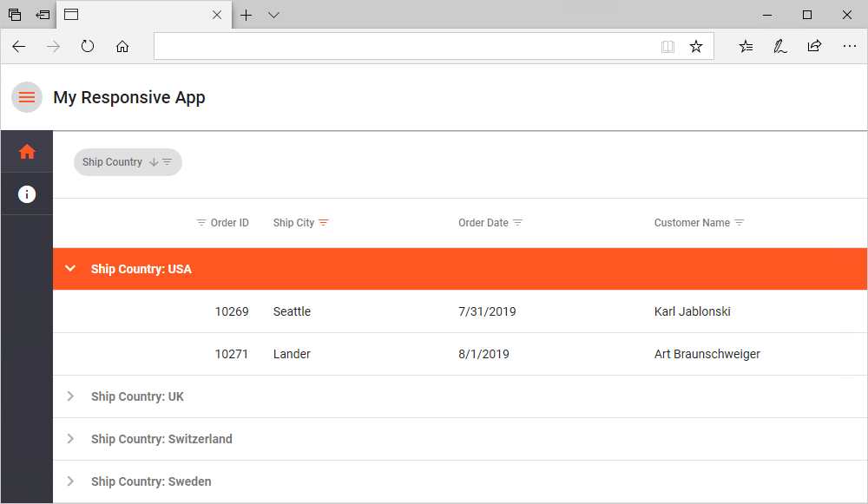
Task: Open the Customer Name filter icon
Action: click(740, 223)
